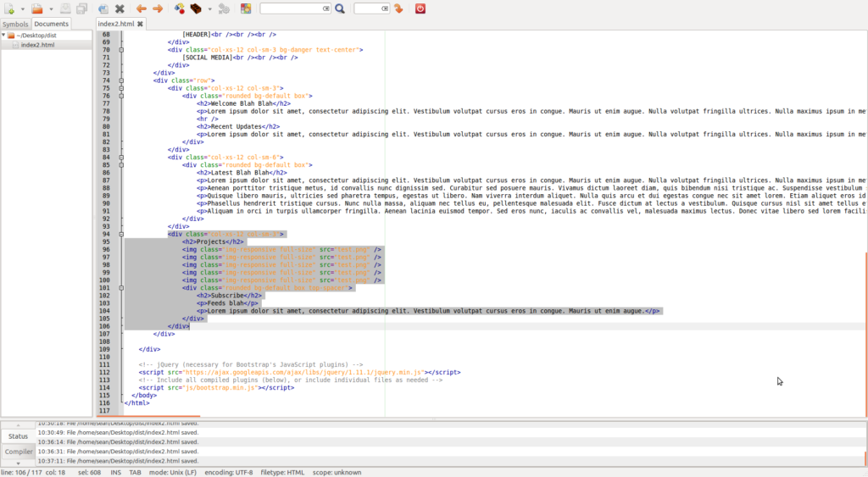
Task: Click the Build brick icon
Action: (x=196, y=8)
